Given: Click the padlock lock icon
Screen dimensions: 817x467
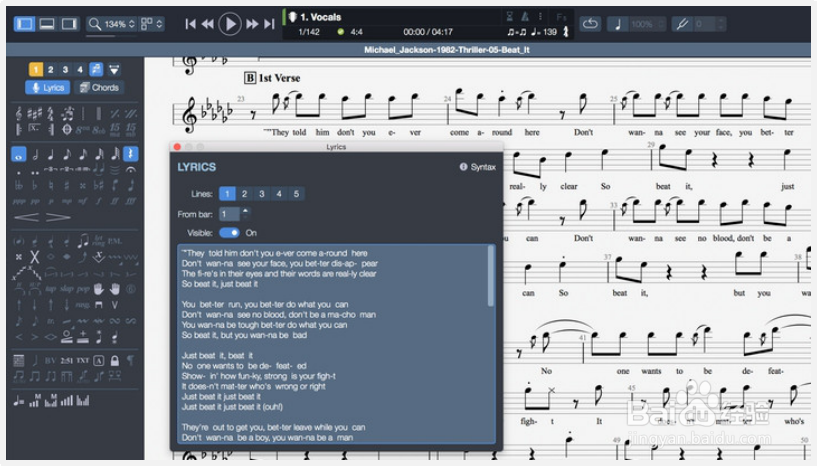Looking at the screenshot, I should click(x=115, y=361).
